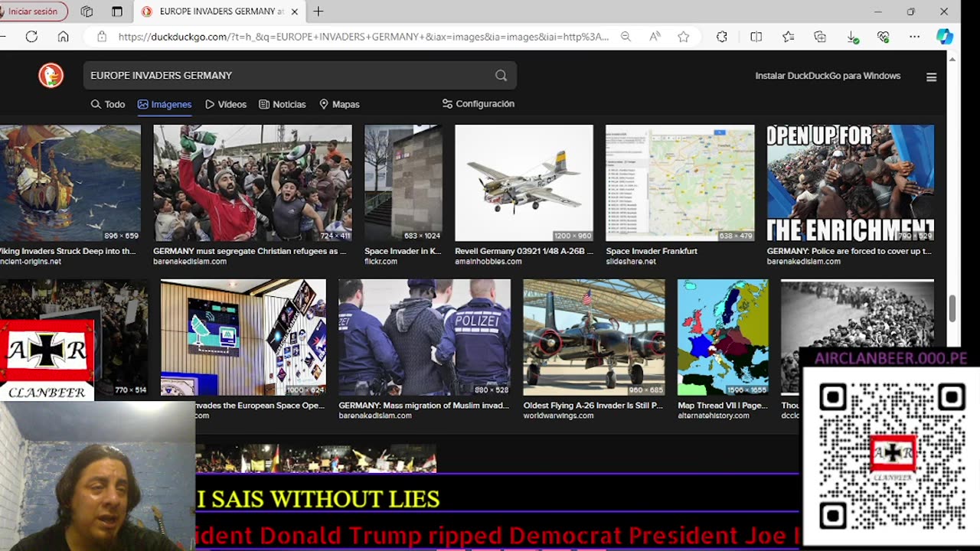Reload the current page
Screen dimensions: 980x551
click(x=31, y=37)
